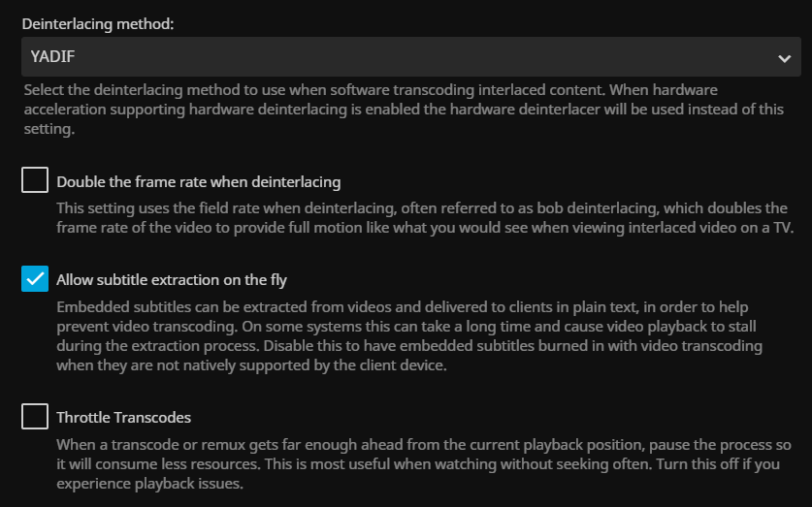The image size is (812, 507).
Task: Uncheck the subtitle extraction checkbox
Action: coord(35,279)
